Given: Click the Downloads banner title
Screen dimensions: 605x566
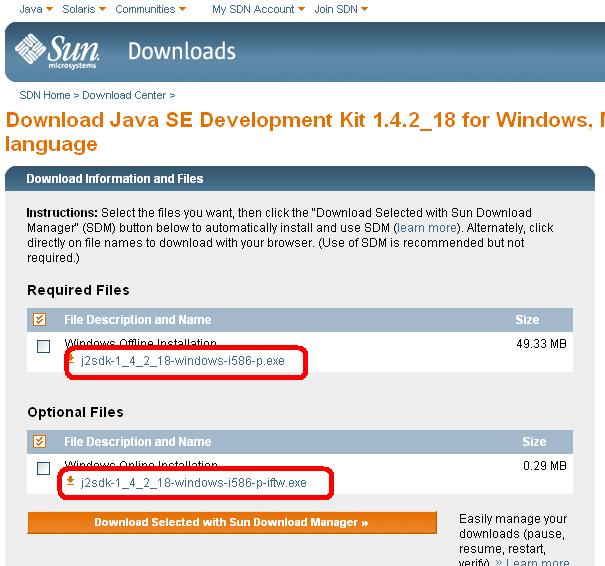Looking at the screenshot, I should [182, 51].
